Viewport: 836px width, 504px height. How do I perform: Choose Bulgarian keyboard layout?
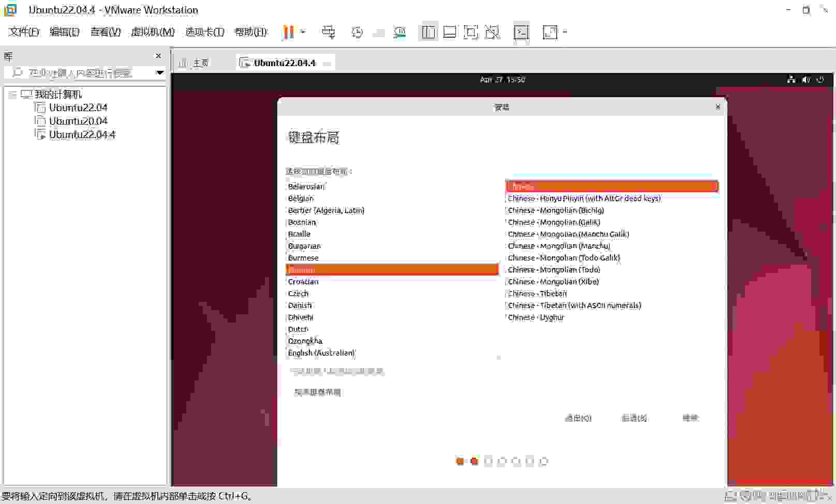(x=392, y=246)
